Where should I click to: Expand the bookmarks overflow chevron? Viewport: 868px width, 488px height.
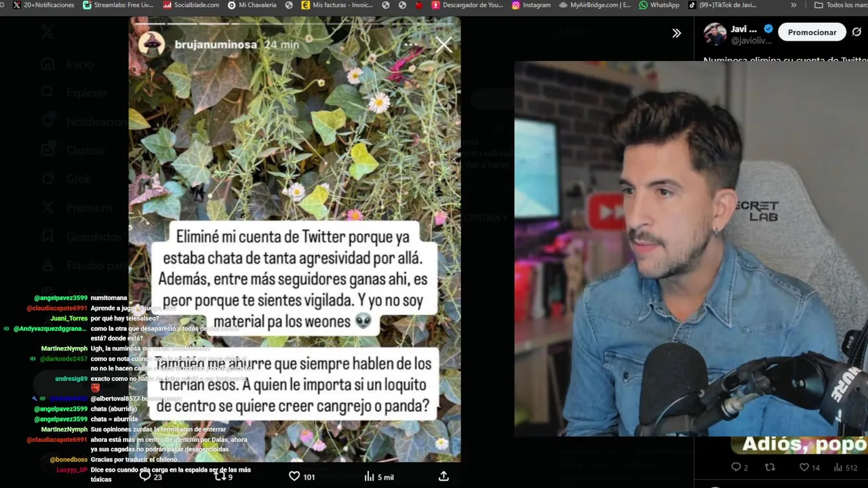click(x=793, y=5)
